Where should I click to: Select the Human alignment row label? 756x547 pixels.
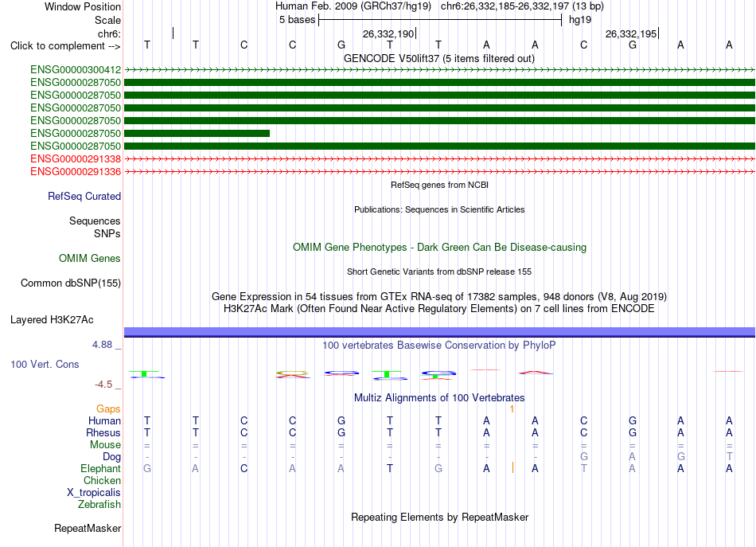click(x=104, y=421)
